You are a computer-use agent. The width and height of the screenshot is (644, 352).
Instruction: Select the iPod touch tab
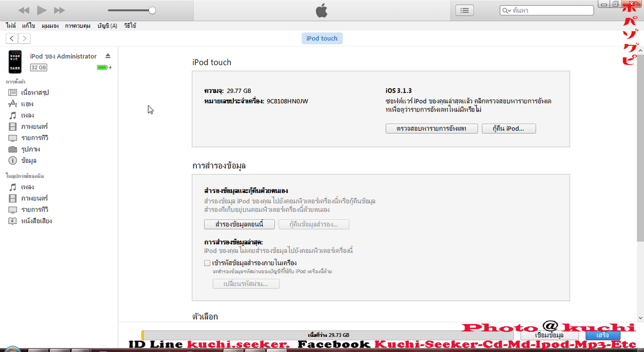click(x=322, y=38)
